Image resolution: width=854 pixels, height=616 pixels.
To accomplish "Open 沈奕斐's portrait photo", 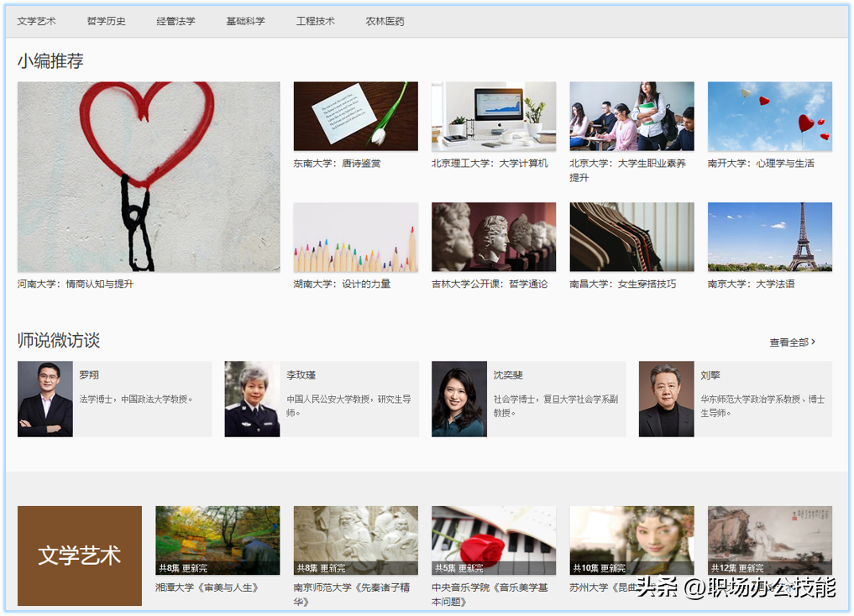I will tap(459, 399).
